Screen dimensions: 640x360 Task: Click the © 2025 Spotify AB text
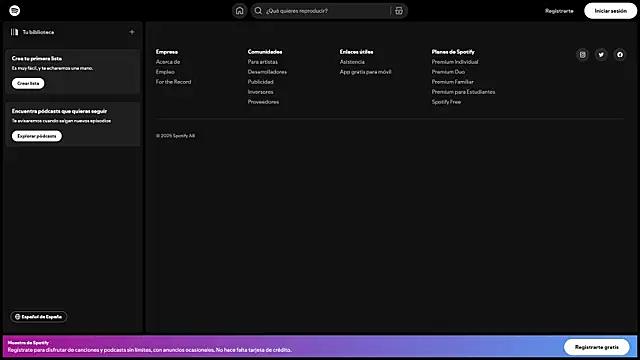(x=176, y=136)
